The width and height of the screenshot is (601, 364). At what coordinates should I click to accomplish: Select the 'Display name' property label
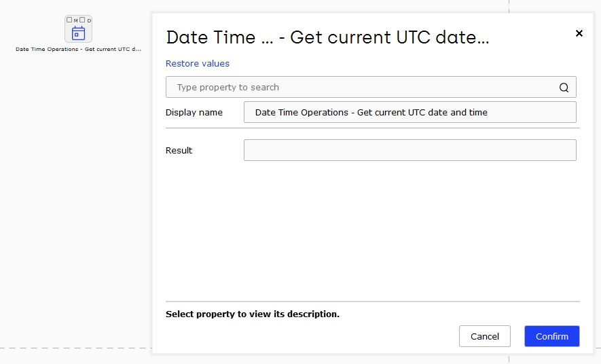(194, 112)
